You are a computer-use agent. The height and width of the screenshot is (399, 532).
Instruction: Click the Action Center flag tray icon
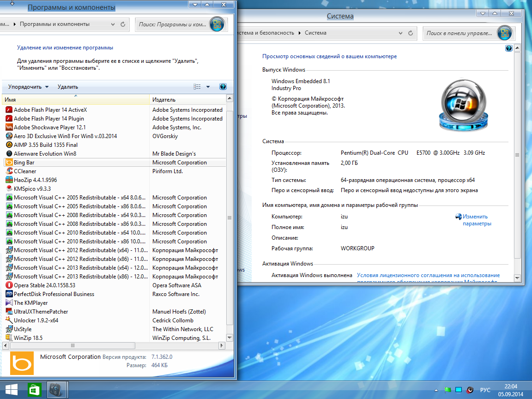click(x=447, y=390)
